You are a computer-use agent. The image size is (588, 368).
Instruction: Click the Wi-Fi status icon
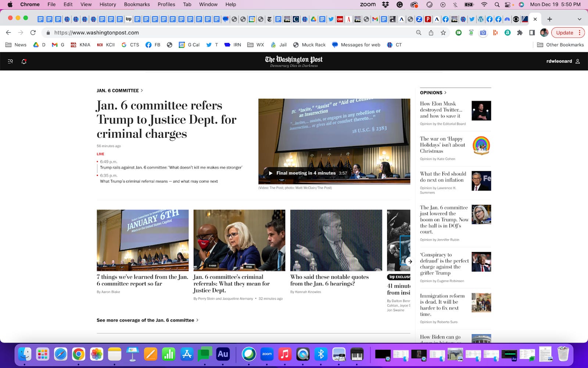pos(484,4)
